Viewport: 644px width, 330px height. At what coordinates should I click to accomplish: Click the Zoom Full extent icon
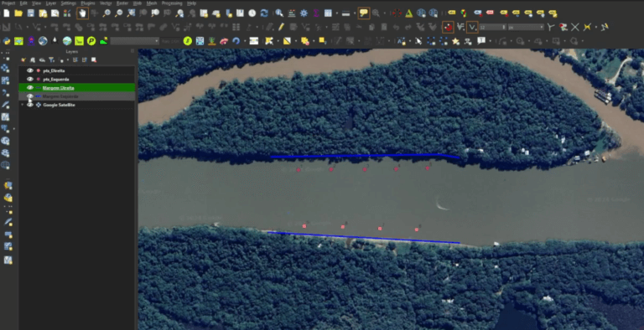click(131, 13)
